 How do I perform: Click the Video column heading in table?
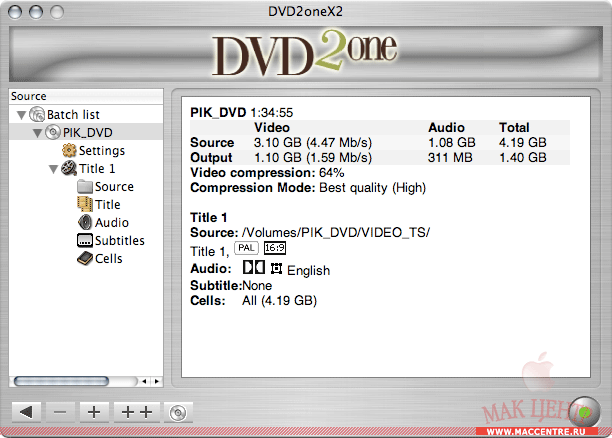pyautogui.click(x=272, y=128)
